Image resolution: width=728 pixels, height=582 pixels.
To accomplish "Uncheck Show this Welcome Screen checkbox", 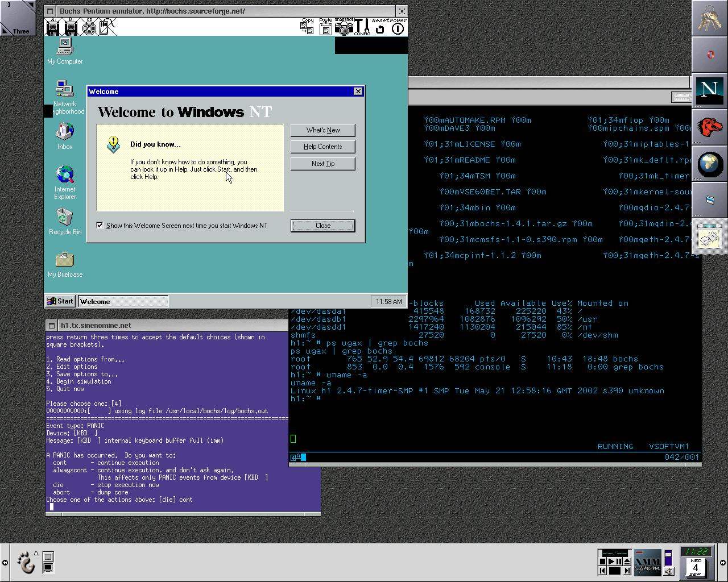I will (100, 226).
